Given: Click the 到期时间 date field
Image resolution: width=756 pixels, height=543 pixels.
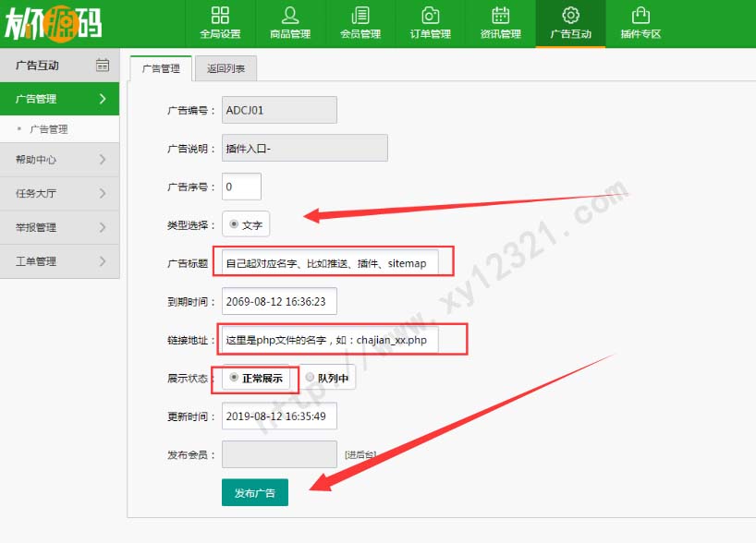Looking at the screenshot, I should click(x=279, y=301).
